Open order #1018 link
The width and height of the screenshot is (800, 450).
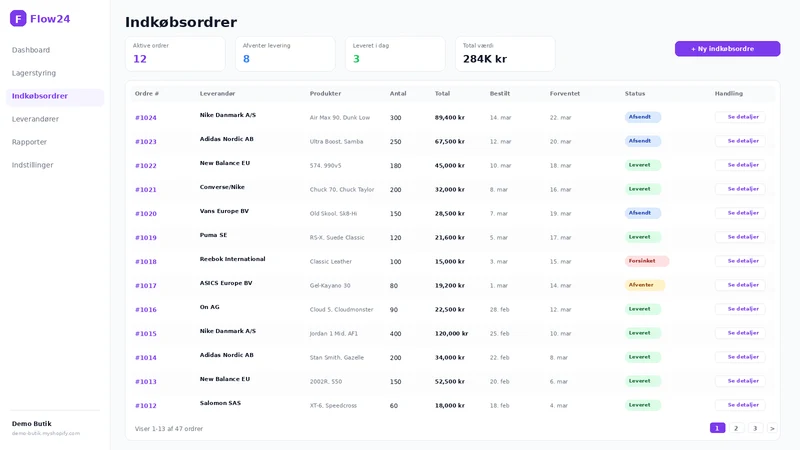click(145, 262)
